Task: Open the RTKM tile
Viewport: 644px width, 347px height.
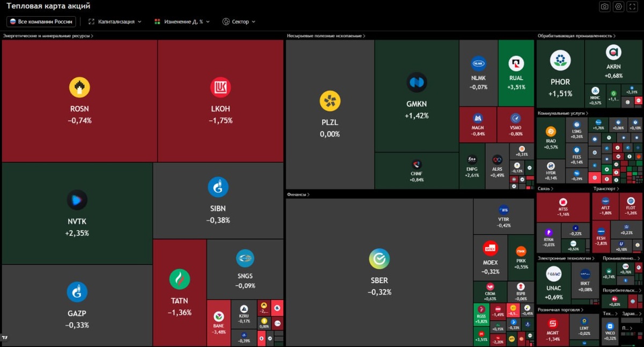Action: coord(548,238)
